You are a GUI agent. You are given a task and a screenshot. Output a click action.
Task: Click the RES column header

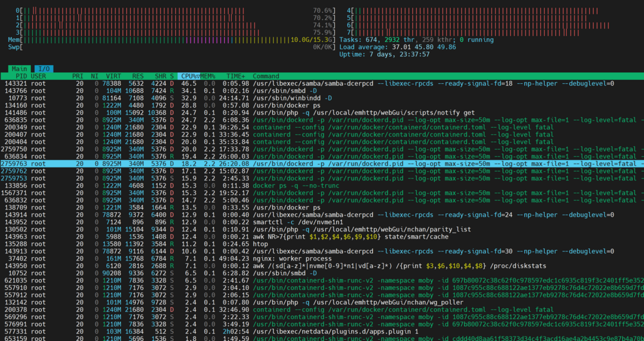point(138,76)
